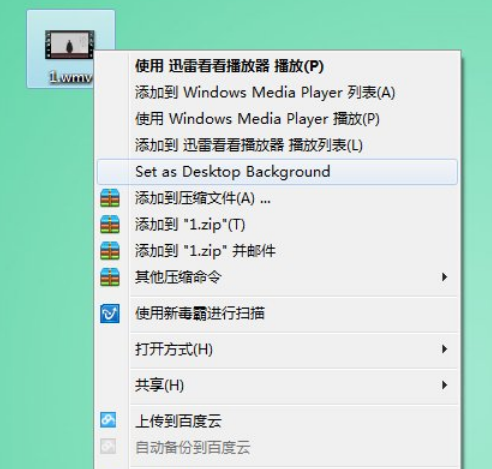492x469 pixels.
Task: Click greyed Baidu cloud icon beside 自动备份到百度云
Action: (x=108, y=446)
